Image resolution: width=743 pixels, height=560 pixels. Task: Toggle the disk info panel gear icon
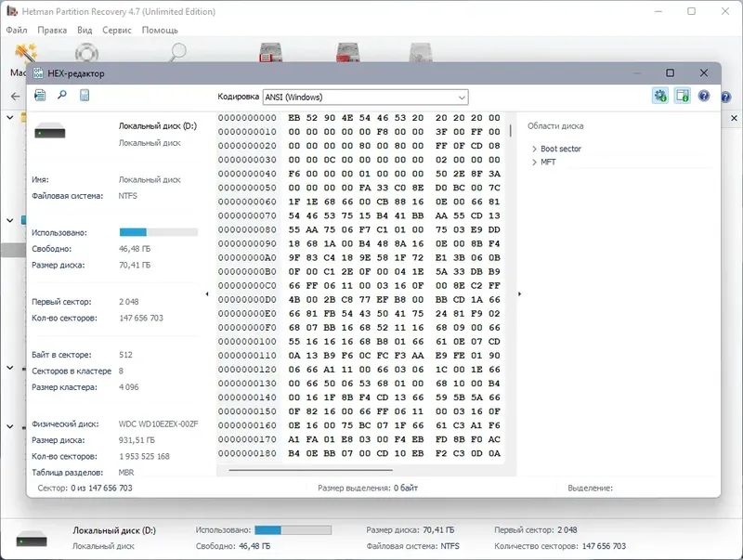[x=660, y=96]
